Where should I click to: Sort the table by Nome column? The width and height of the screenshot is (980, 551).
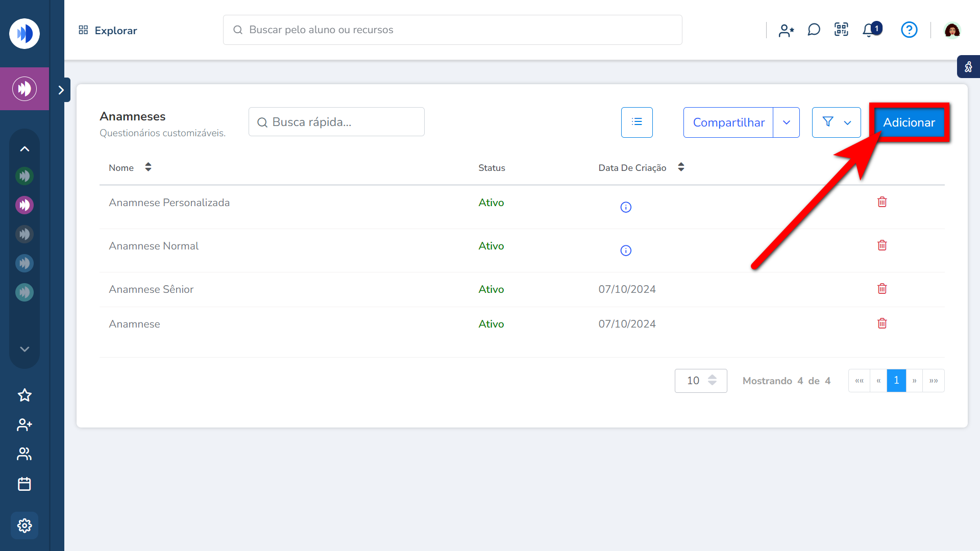(x=148, y=167)
